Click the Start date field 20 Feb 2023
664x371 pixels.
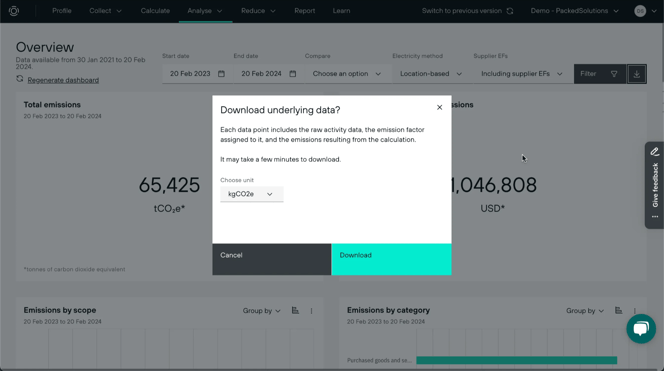[197, 74]
